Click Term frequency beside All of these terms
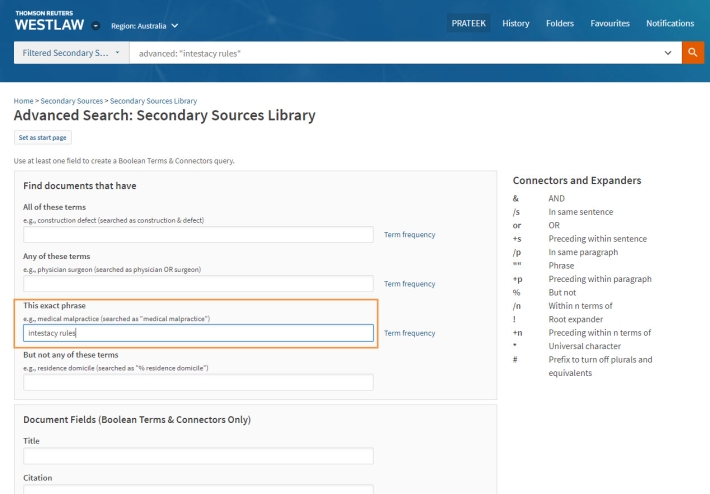 410,235
